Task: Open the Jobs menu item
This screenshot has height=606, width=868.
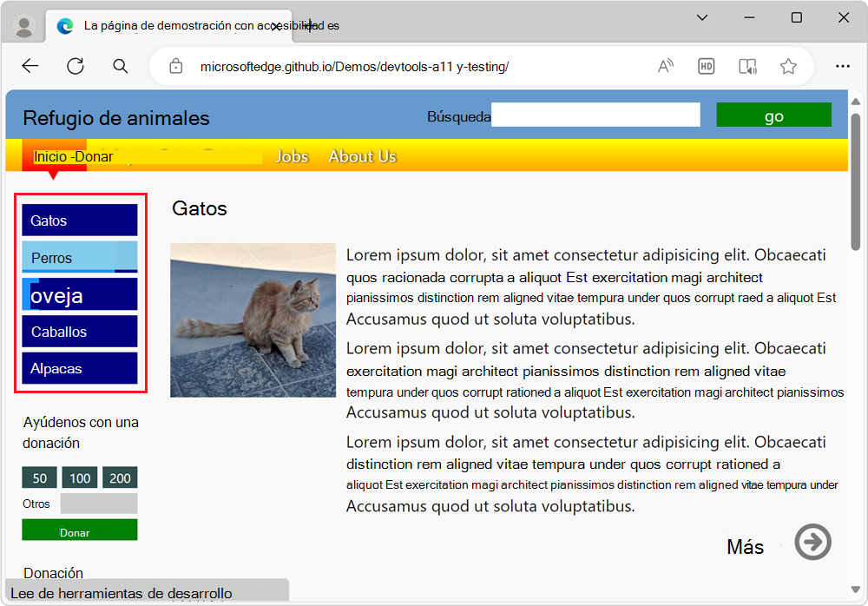Action: [292, 156]
